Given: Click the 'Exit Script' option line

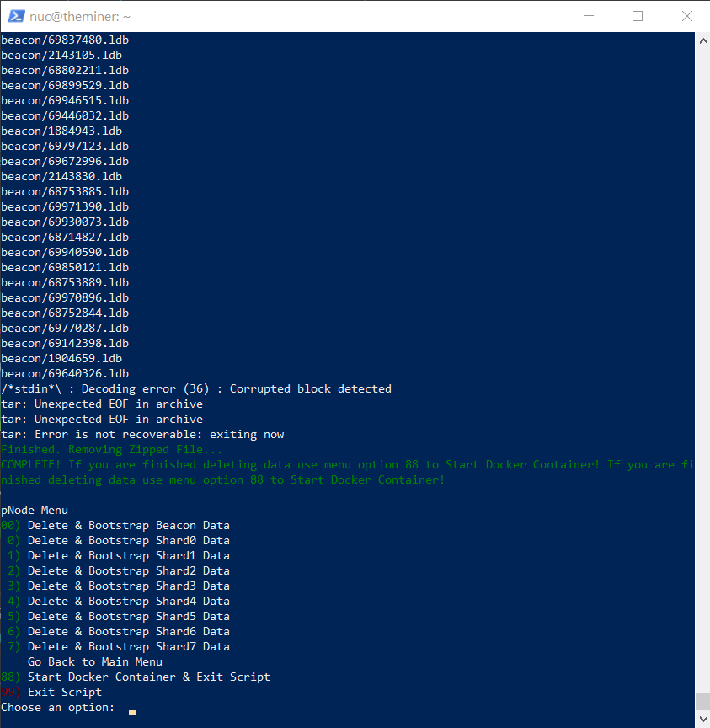Looking at the screenshot, I should [x=51, y=693].
